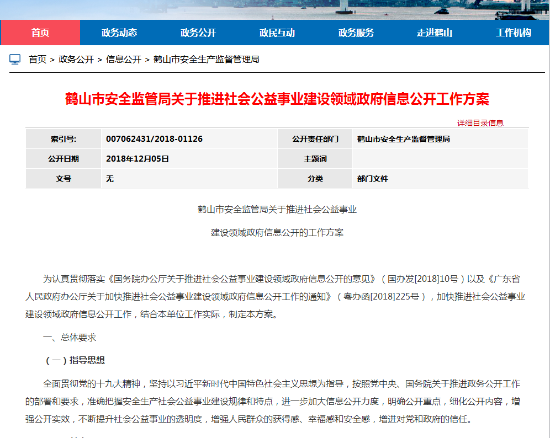Go to 信息公开 in the breadcrumb

[123, 59]
